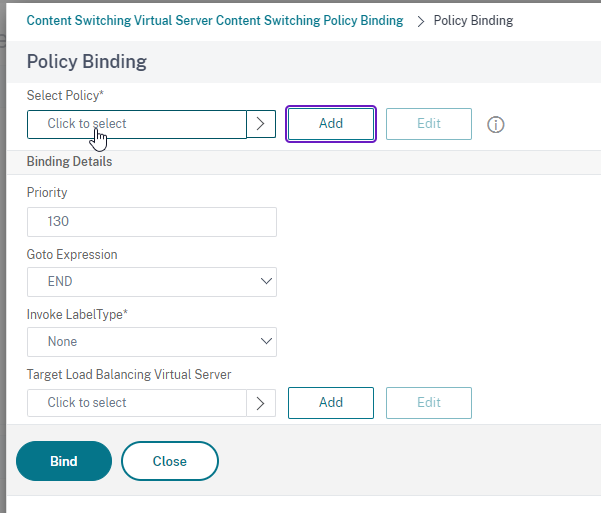Go back via Content Switching Policy Binding breadcrumb
601x513 pixels.
click(215, 21)
